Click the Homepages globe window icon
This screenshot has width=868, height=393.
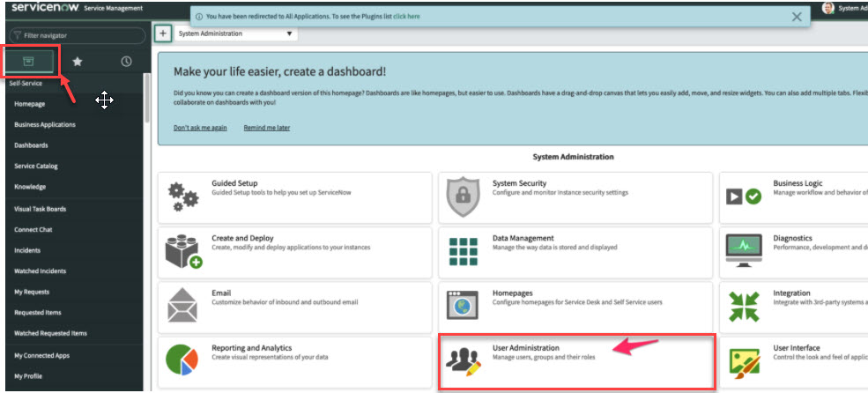coord(463,306)
